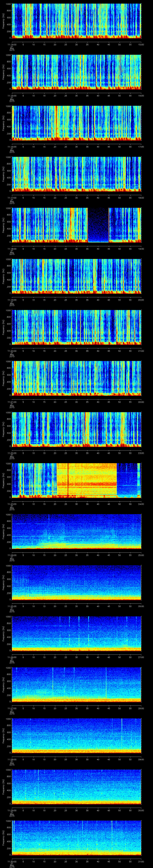Click the 11:14:00 spectrogram panel
This screenshot has width=153, height=868.
(x=76, y=21)
